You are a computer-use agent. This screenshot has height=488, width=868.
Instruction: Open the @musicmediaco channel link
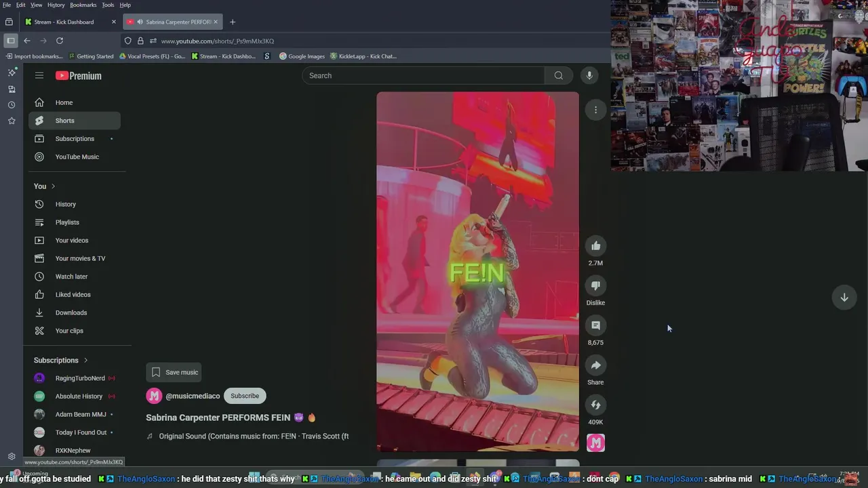coord(193,396)
